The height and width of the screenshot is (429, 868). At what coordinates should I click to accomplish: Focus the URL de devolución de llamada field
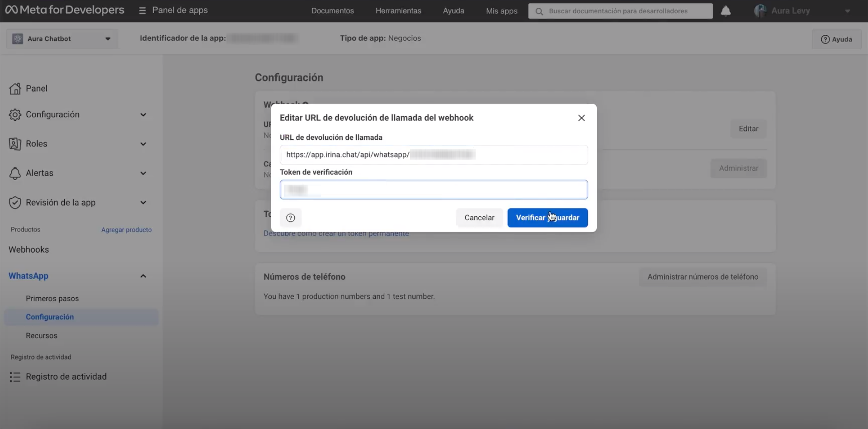click(434, 155)
